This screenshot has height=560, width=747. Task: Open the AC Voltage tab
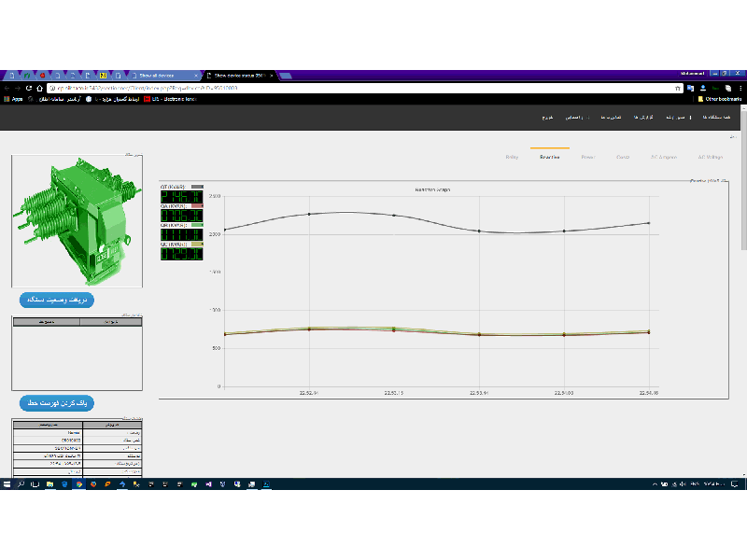tap(710, 157)
